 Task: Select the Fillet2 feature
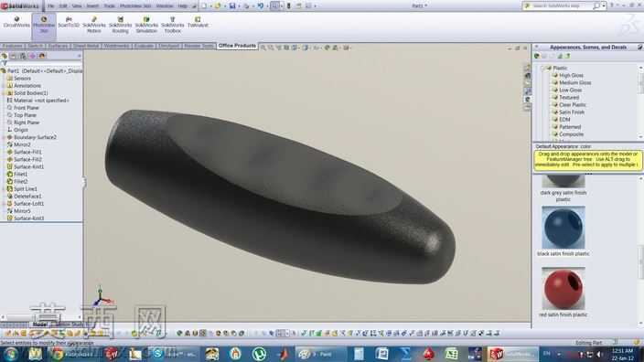[17, 181]
